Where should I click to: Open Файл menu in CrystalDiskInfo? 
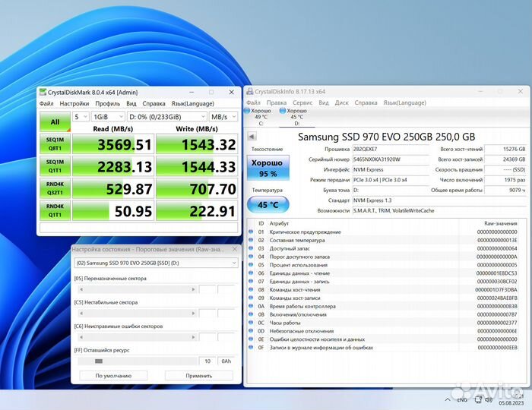[253, 102]
